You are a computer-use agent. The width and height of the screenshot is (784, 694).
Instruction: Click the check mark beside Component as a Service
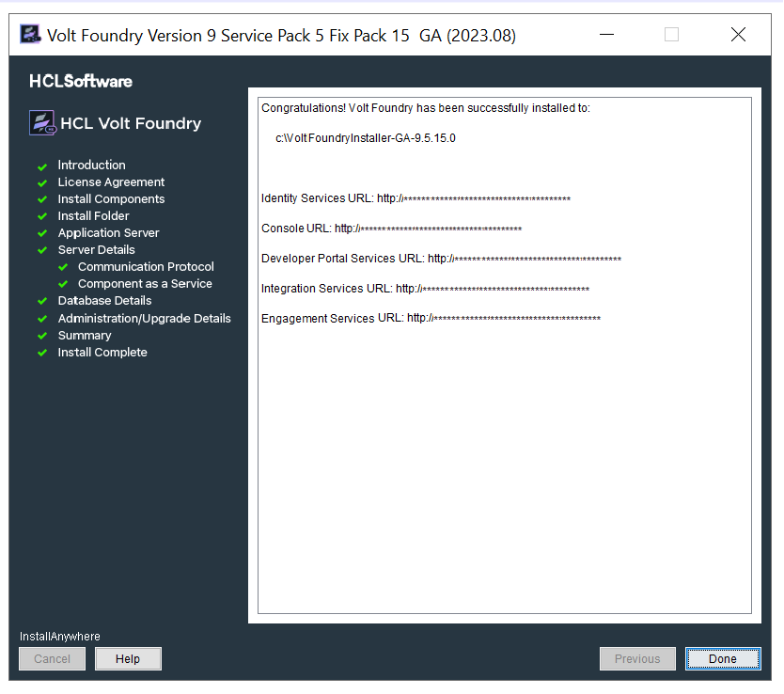(x=63, y=285)
